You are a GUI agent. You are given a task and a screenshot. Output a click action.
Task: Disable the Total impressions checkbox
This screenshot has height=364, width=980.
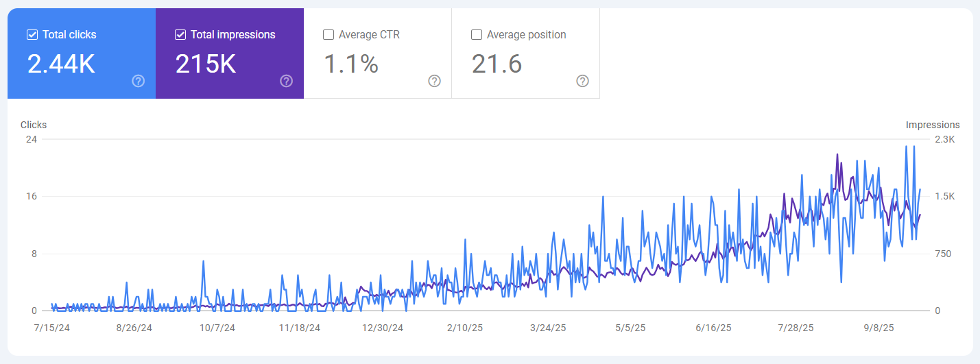(x=180, y=35)
